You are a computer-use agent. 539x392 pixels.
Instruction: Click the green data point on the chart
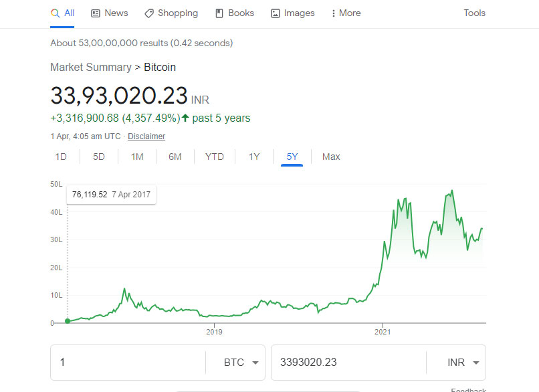tap(68, 321)
